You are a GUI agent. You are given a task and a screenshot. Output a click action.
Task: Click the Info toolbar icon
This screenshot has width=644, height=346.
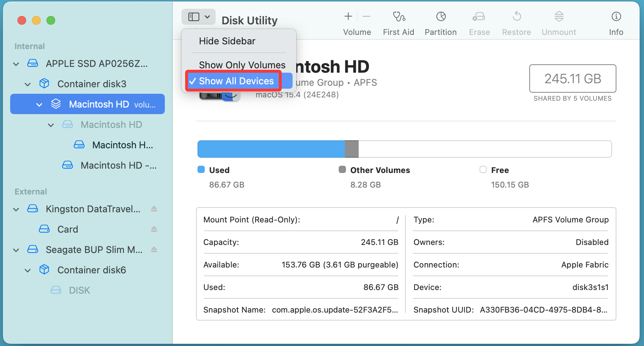616,17
